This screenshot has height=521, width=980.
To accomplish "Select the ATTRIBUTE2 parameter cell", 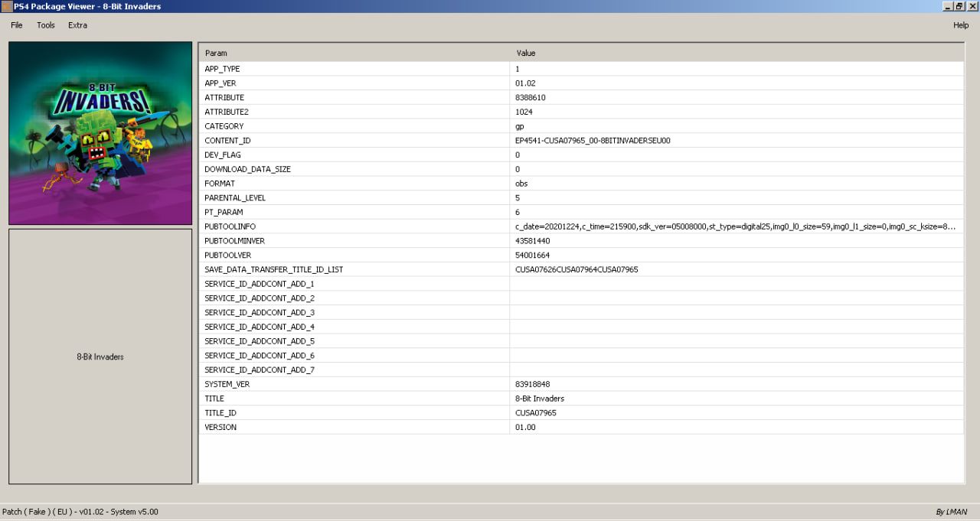I will point(354,112).
